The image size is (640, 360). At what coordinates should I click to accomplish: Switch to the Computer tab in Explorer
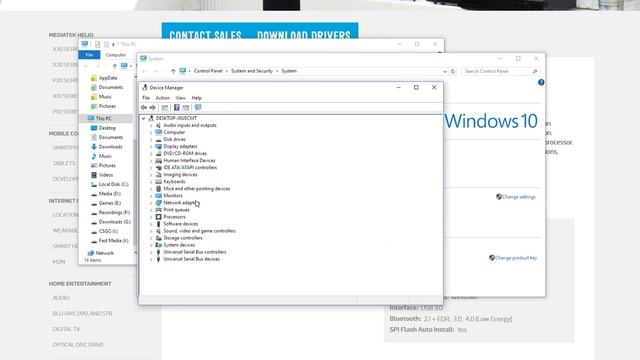(x=116, y=55)
